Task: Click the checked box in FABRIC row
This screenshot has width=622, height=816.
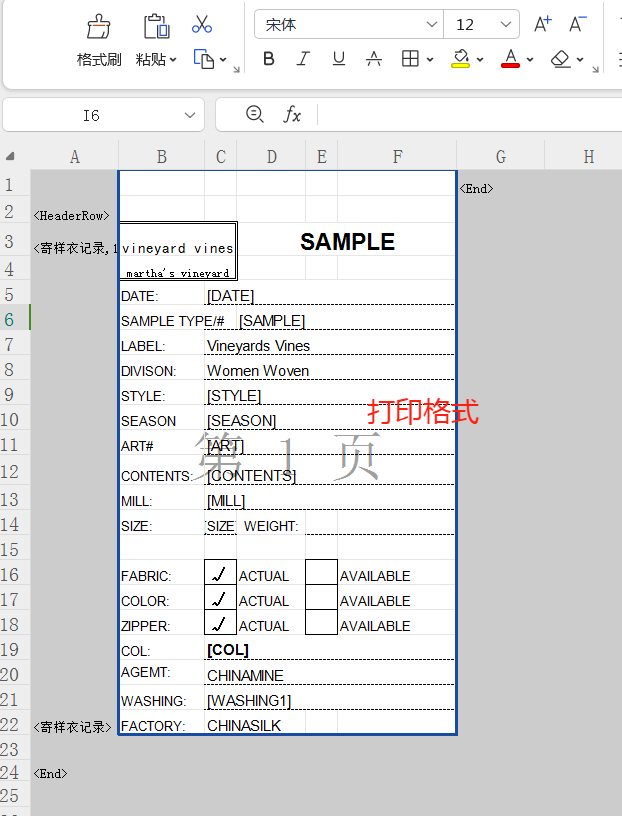Action: click(220, 572)
